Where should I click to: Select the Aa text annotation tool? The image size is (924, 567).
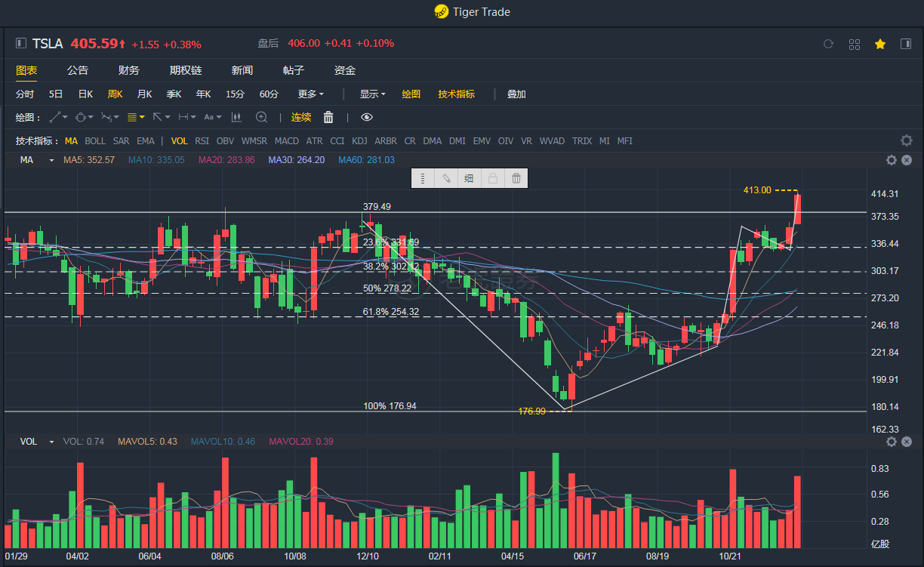[209, 117]
